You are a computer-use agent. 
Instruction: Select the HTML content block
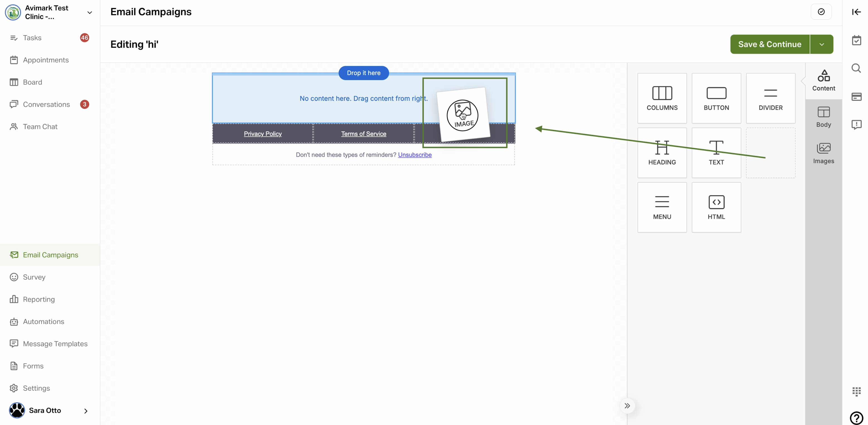pos(716,207)
